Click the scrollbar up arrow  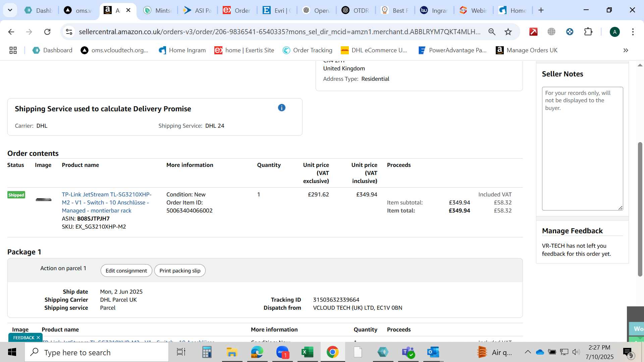[x=640, y=65]
